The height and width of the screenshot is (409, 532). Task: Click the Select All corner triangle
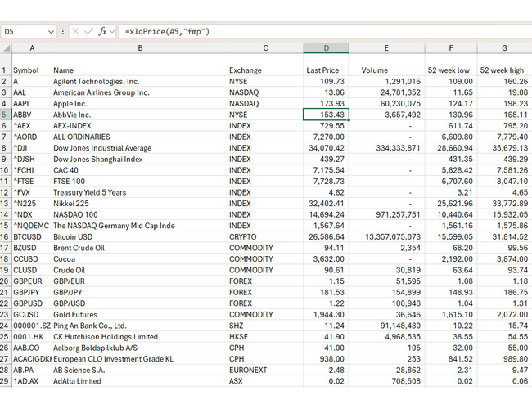point(6,48)
